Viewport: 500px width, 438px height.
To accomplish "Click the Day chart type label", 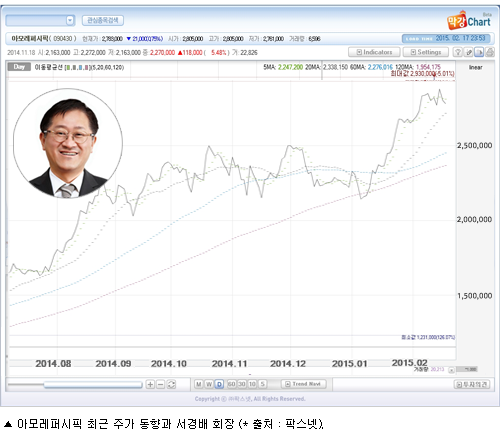I will click(x=19, y=67).
